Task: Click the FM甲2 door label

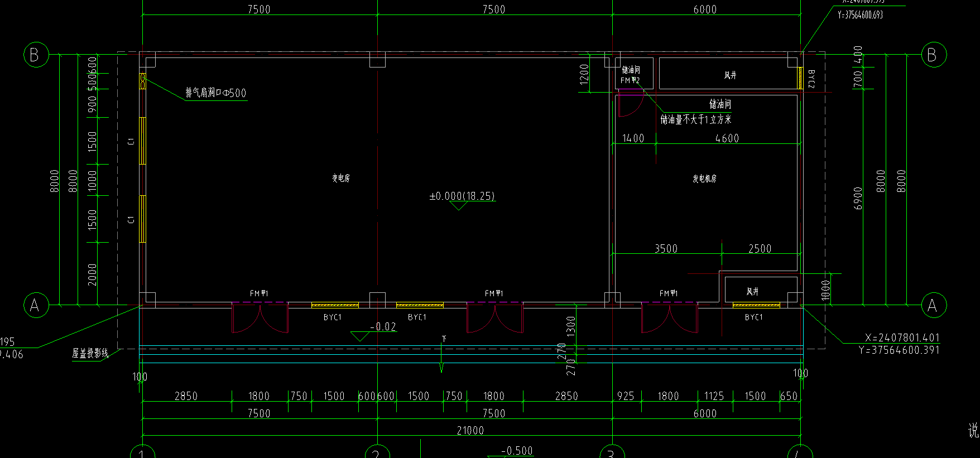Action: (x=630, y=80)
